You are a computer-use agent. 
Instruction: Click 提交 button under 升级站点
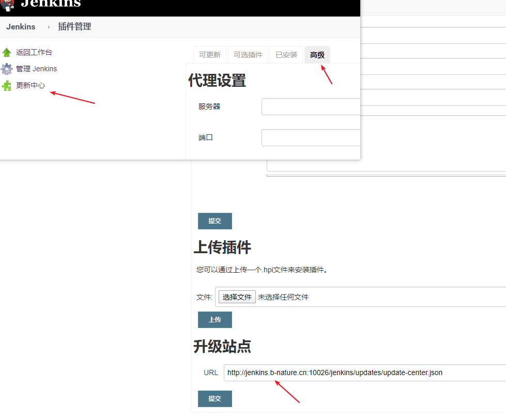pos(215,399)
